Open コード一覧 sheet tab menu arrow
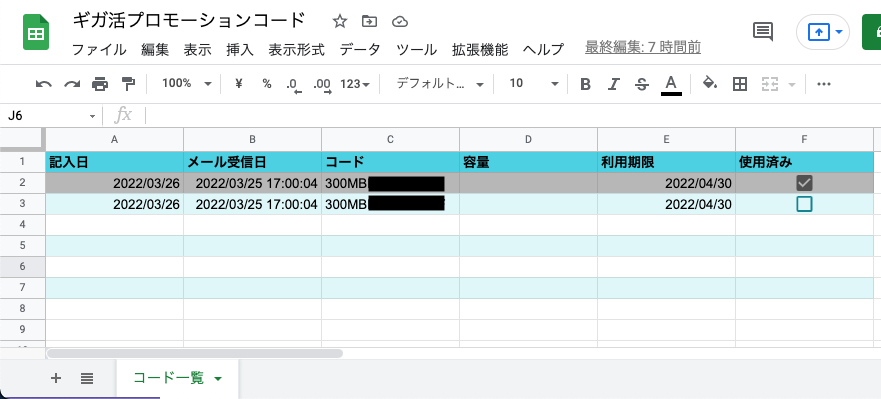Image resolution: width=881 pixels, height=399 pixels. 218,379
